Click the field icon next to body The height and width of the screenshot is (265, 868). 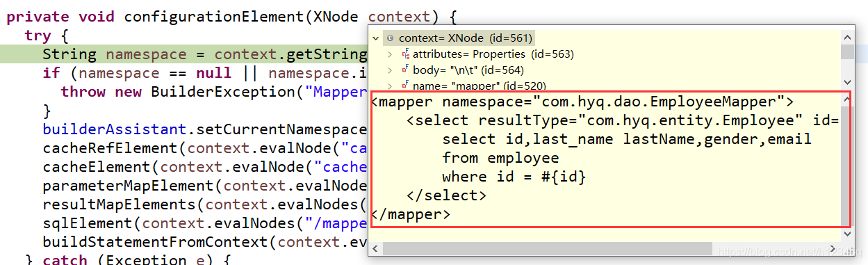[406, 70]
